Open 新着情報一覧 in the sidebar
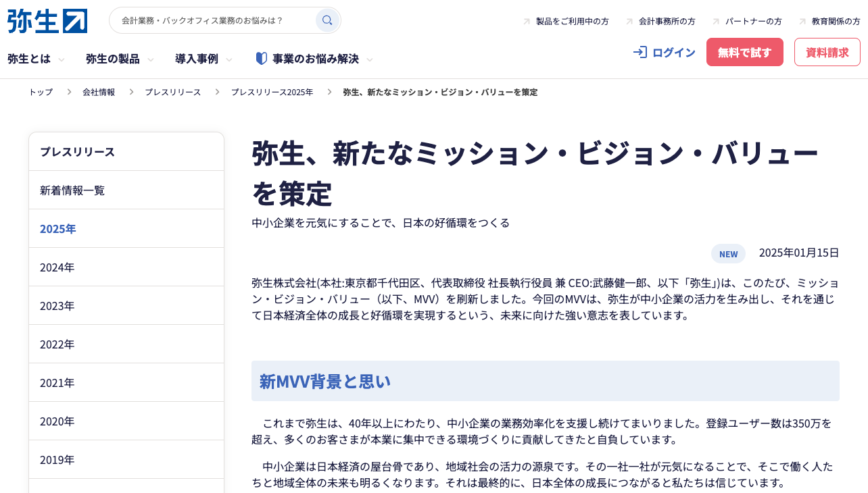868x493 pixels. click(126, 190)
